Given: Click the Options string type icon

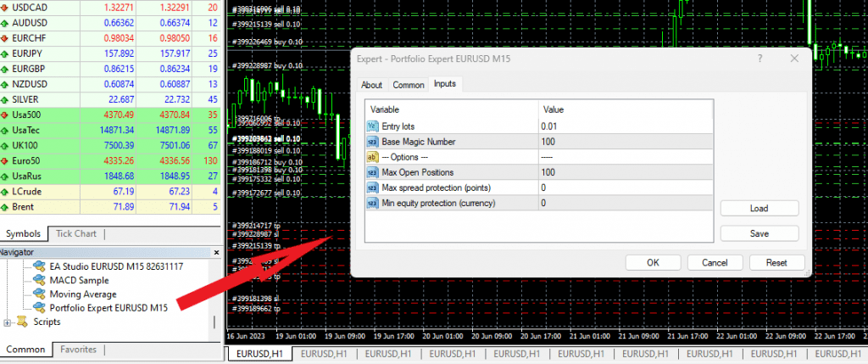Looking at the screenshot, I should pyautogui.click(x=373, y=157).
